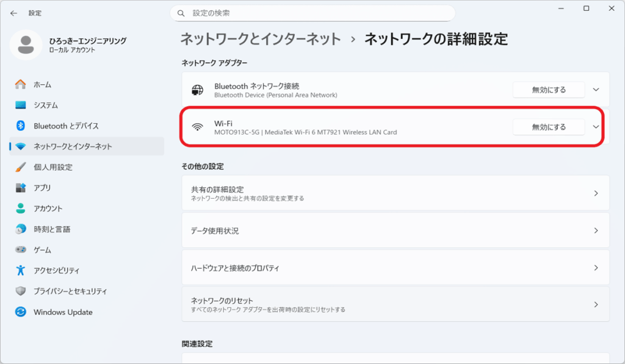Viewport: 625px width, 364px height.
Task: Click ネットワークとインターネット breadcrumb link
Action: pos(261,39)
